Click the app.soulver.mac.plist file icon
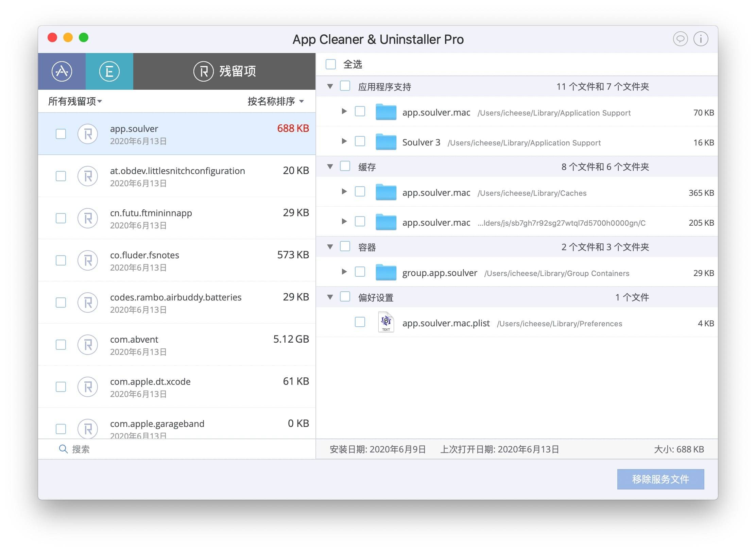 coord(386,322)
